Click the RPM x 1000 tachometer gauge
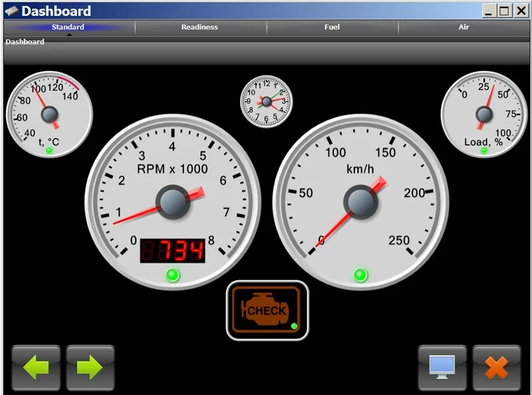This screenshot has height=395, width=532. point(173,199)
